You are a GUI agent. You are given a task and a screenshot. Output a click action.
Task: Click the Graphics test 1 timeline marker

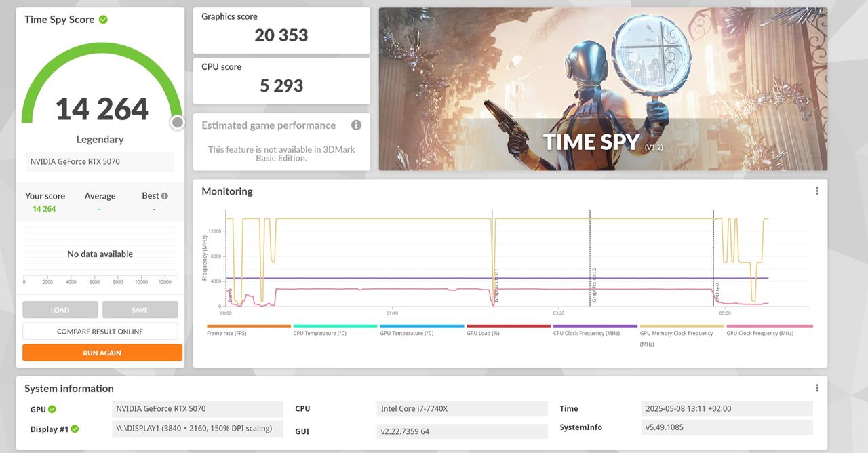coord(496,285)
